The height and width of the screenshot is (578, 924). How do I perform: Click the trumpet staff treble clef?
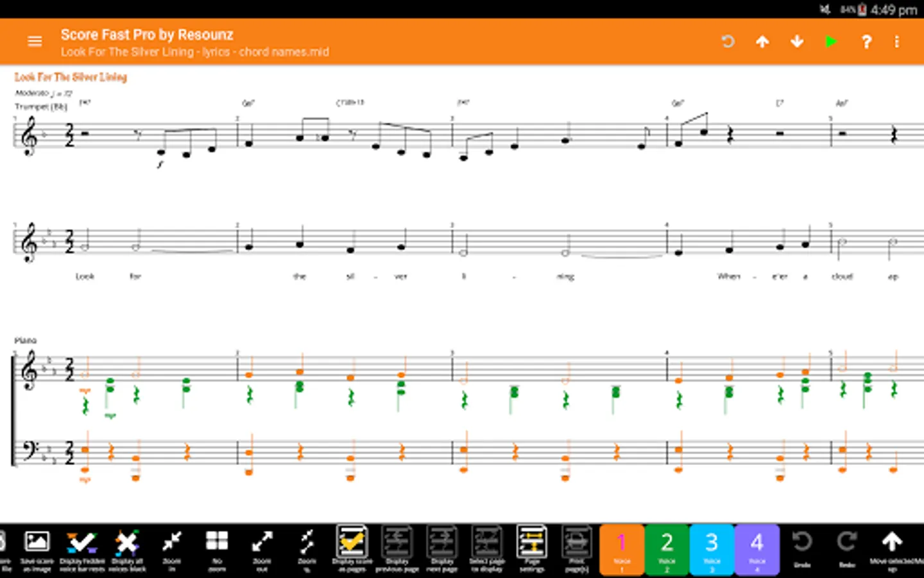[x=29, y=136]
